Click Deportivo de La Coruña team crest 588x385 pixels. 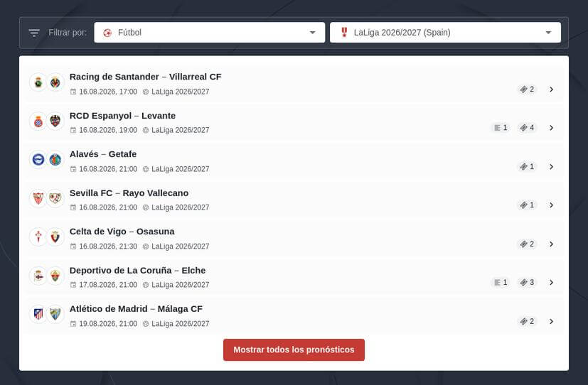pos(38,276)
